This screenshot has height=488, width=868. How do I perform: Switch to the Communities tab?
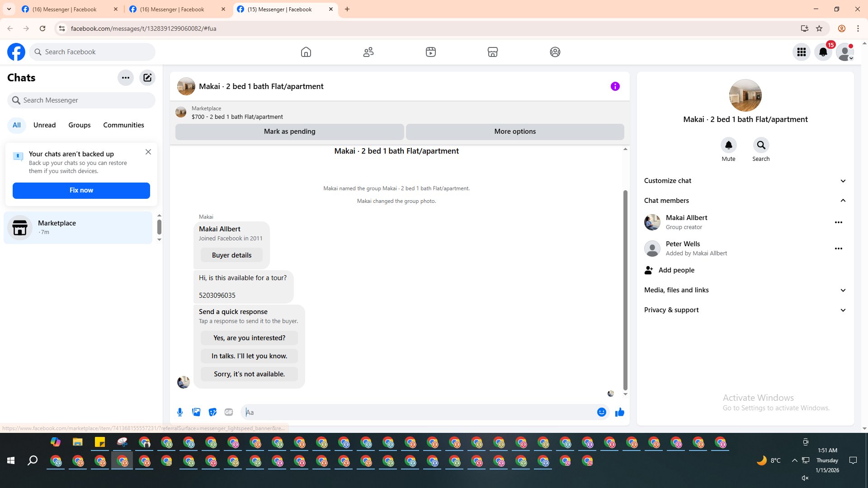[x=123, y=125]
